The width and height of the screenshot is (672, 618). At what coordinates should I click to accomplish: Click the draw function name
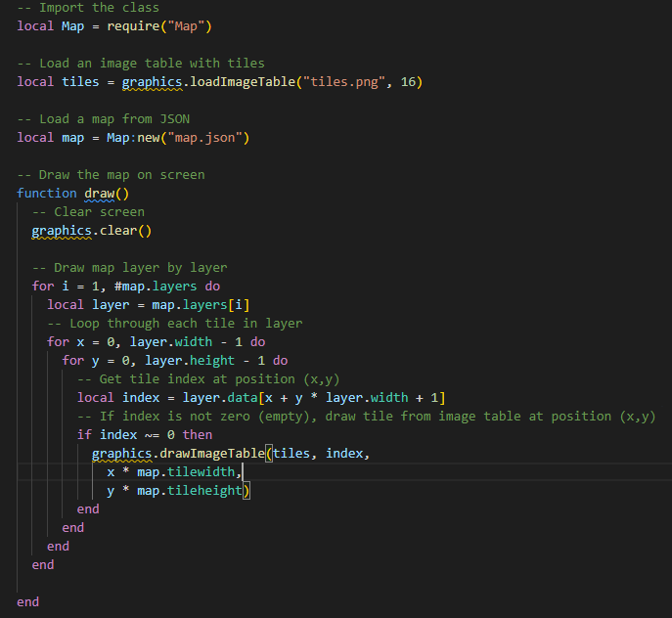100,194
